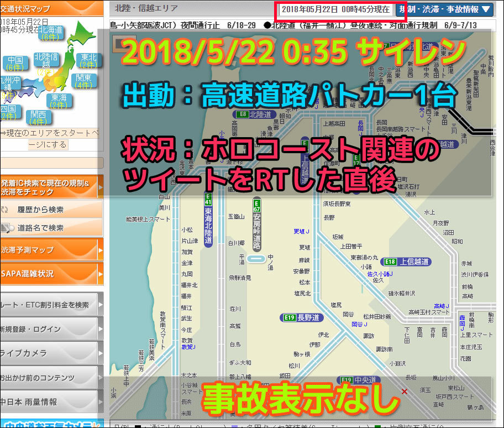Click 岡谷J junction on map

click(x=359, y=324)
